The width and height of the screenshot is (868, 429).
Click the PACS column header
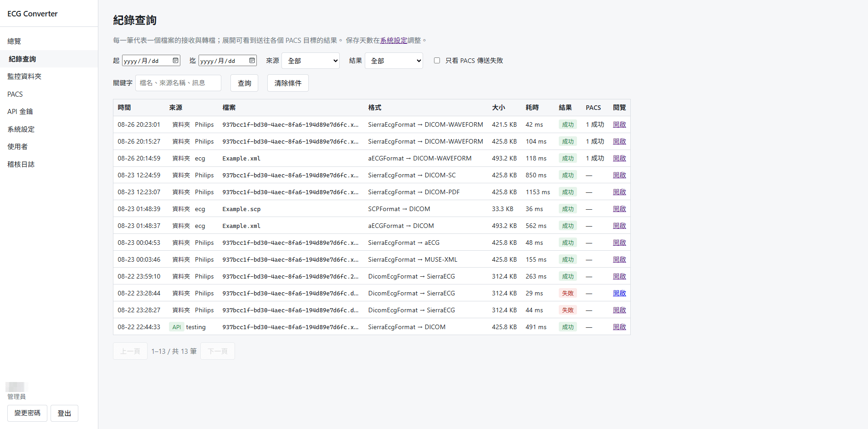(593, 108)
